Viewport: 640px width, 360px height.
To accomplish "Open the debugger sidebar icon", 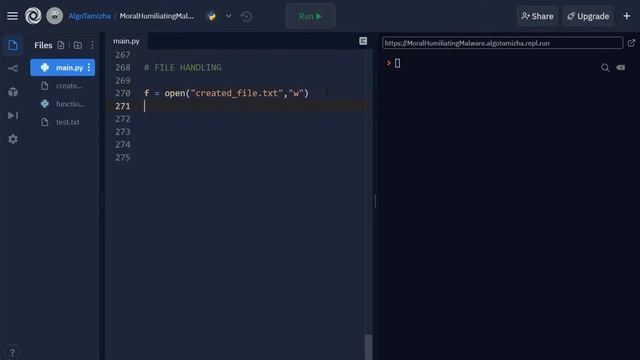I will coord(13,116).
